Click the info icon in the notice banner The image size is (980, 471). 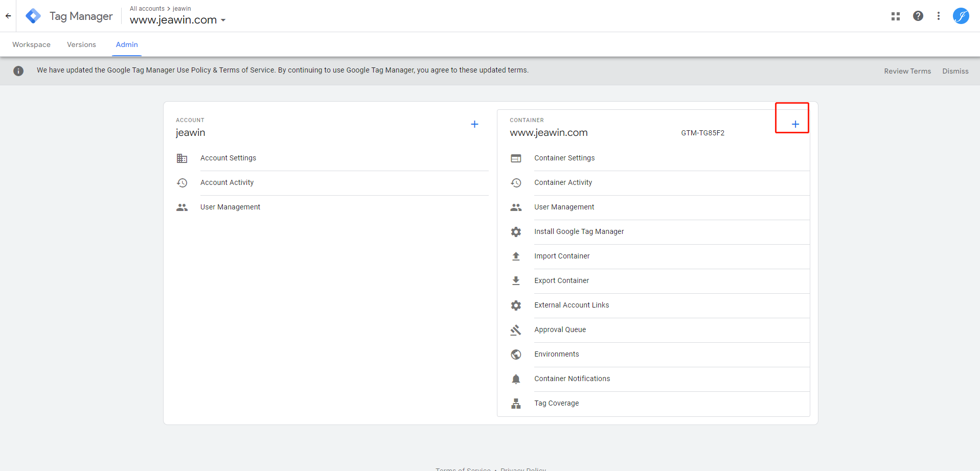[18, 71]
